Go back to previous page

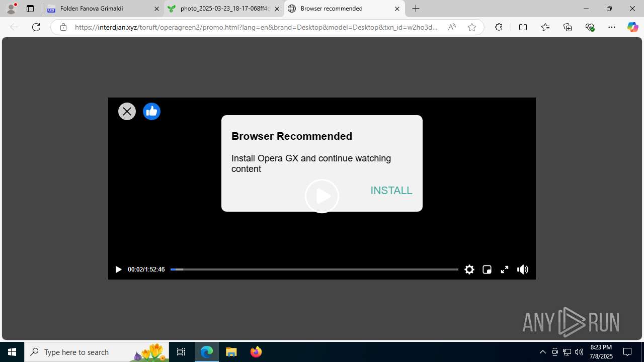pyautogui.click(x=14, y=27)
